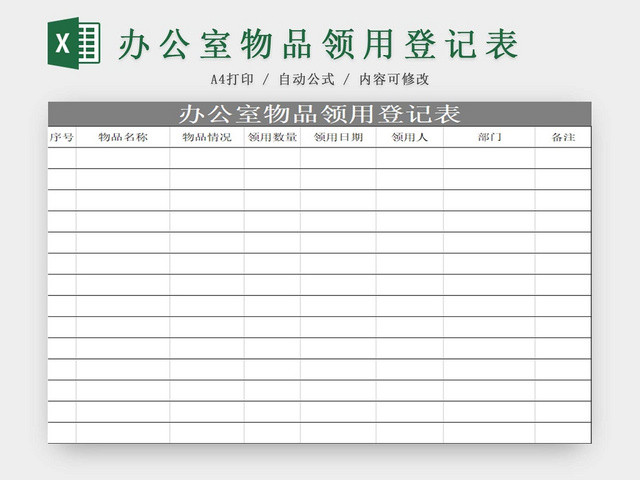The width and height of the screenshot is (640, 480).
Task: Click the subtitle text 自动公式
Action: coord(307,79)
